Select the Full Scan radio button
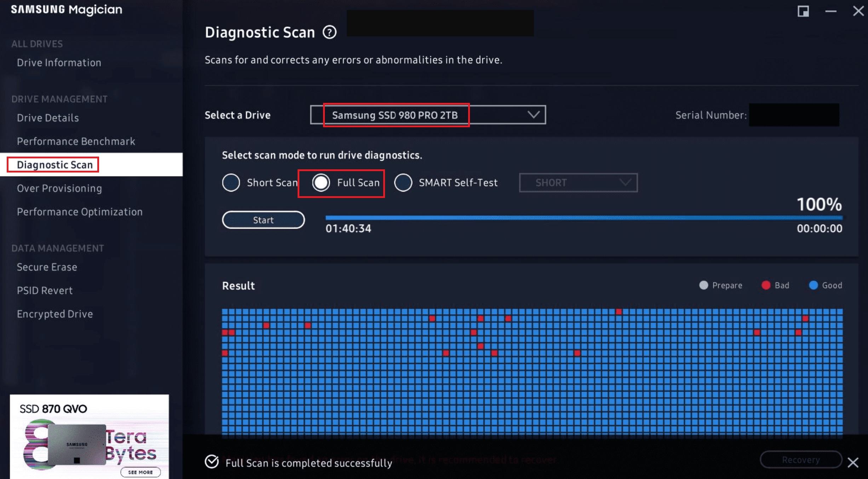The width and height of the screenshot is (868, 479). coord(321,183)
